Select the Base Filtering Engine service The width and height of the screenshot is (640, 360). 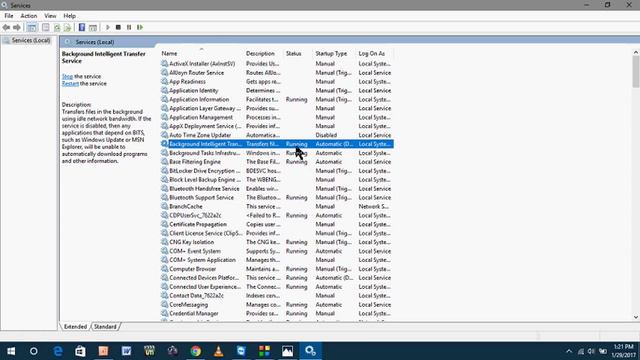(x=277, y=162)
